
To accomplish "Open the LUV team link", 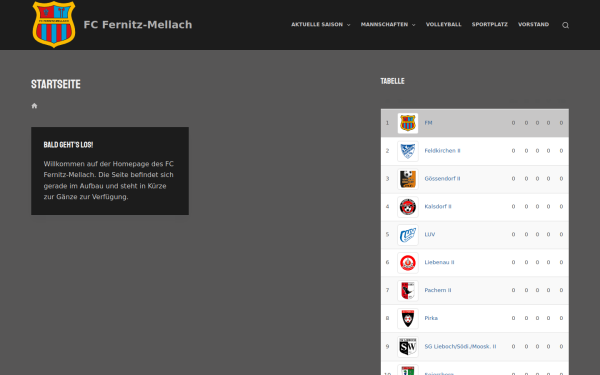I will (x=430, y=235).
